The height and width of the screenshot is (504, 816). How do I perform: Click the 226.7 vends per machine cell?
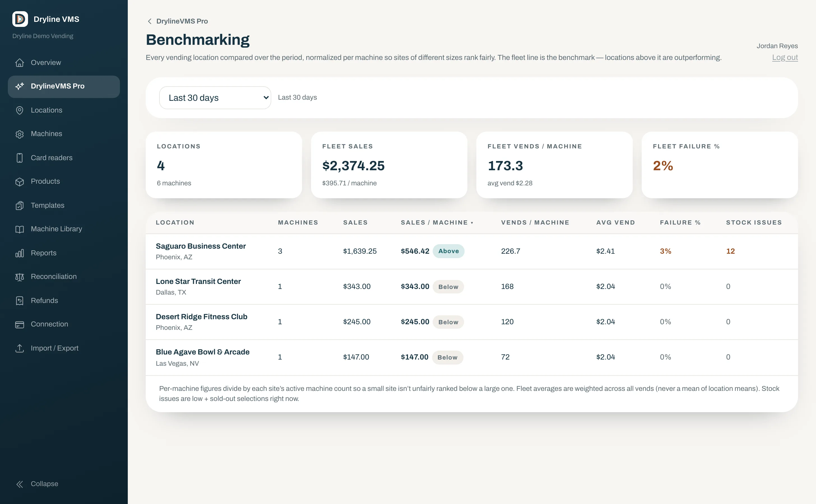click(510, 251)
